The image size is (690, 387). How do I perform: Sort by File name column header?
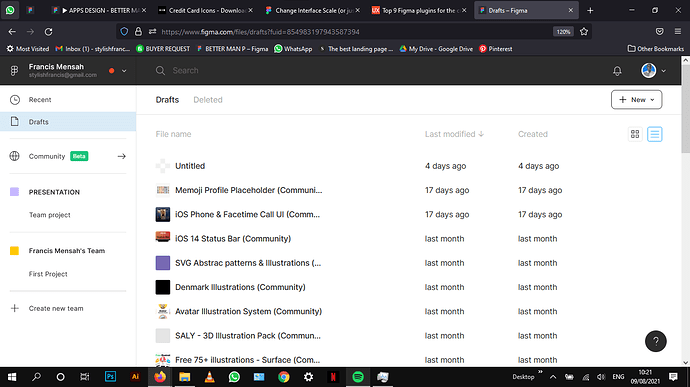tap(173, 134)
